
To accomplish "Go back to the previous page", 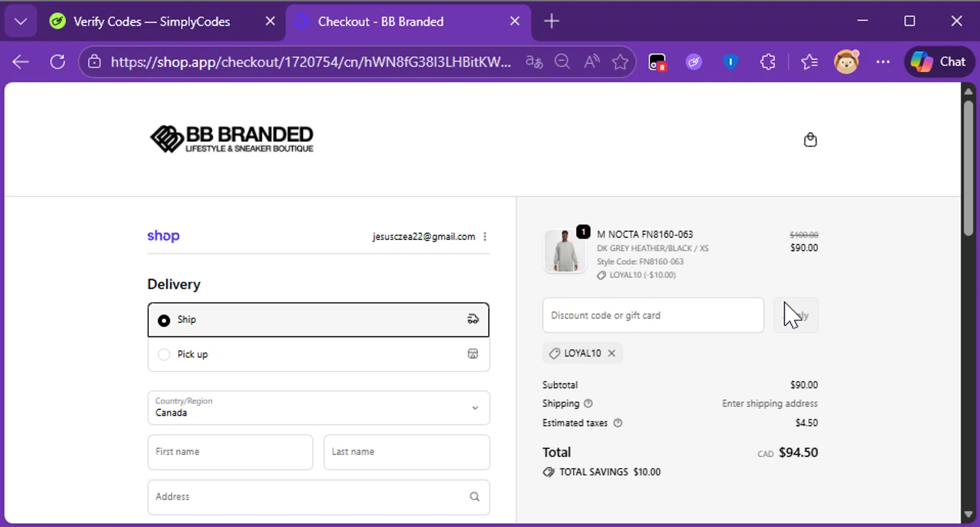I will pos(21,62).
